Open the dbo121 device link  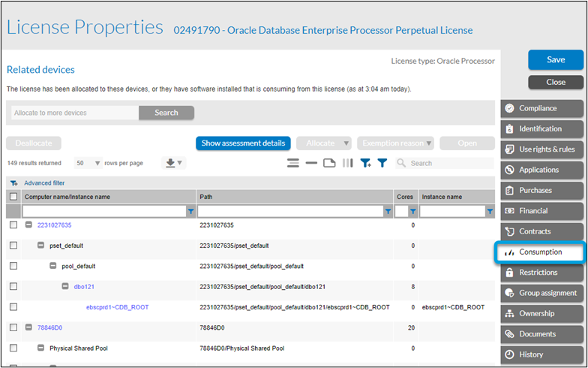point(84,287)
